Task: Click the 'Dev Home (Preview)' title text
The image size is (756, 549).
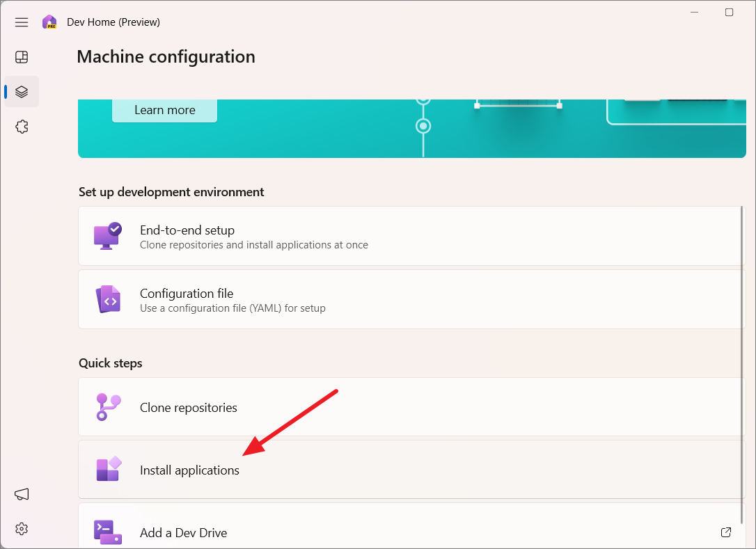Action: pyautogui.click(x=113, y=22)
